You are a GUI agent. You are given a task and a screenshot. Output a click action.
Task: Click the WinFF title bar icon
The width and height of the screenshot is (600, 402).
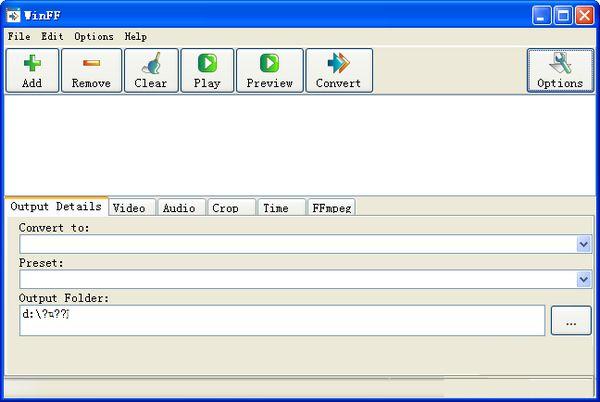point(13,16)
